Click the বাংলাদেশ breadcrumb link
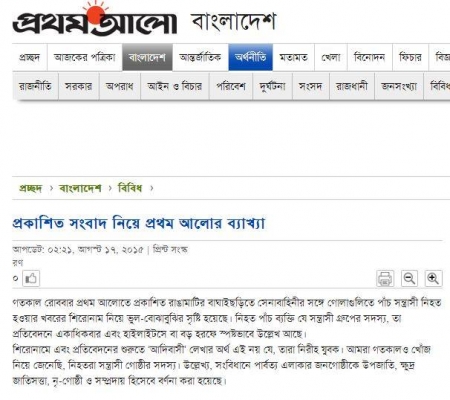This screenshot has height=400, width=450. point(80,188)
